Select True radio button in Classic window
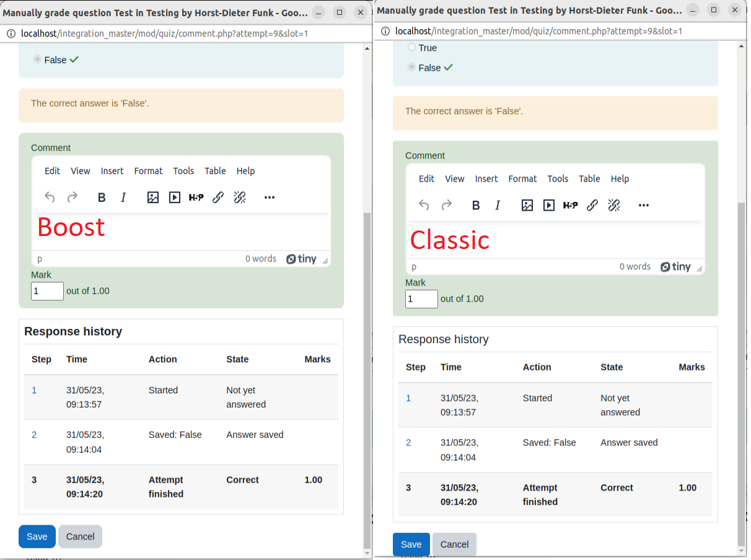 pos(412,47)
